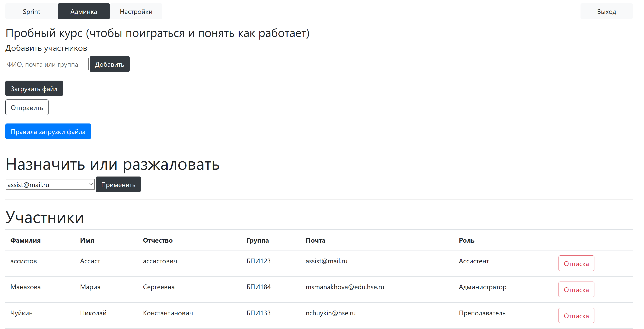Select the БПИ184 group cell
This screenshot has height=329, width=644.
click(259, 287)
